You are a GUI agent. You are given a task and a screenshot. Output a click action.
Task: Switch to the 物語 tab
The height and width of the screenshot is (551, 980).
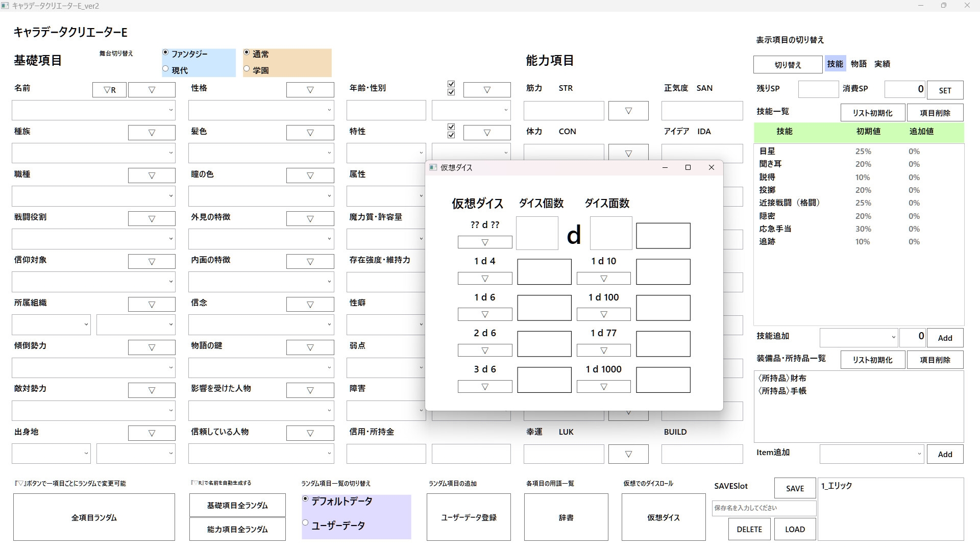859,64
